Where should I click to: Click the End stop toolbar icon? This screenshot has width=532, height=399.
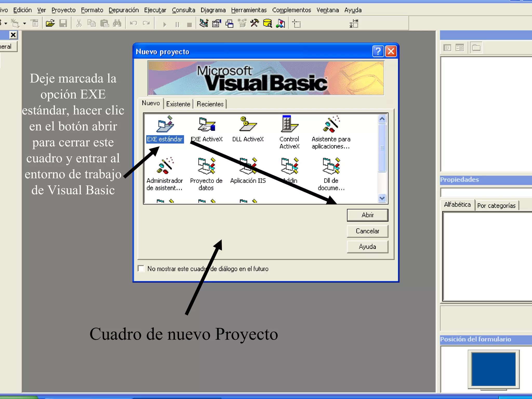click(x=189, y=24)
